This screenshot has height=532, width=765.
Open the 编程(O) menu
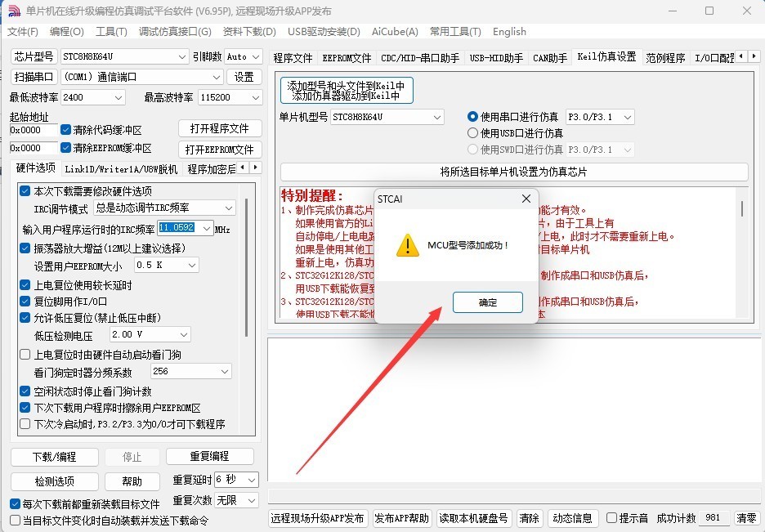tap(67, 32)
